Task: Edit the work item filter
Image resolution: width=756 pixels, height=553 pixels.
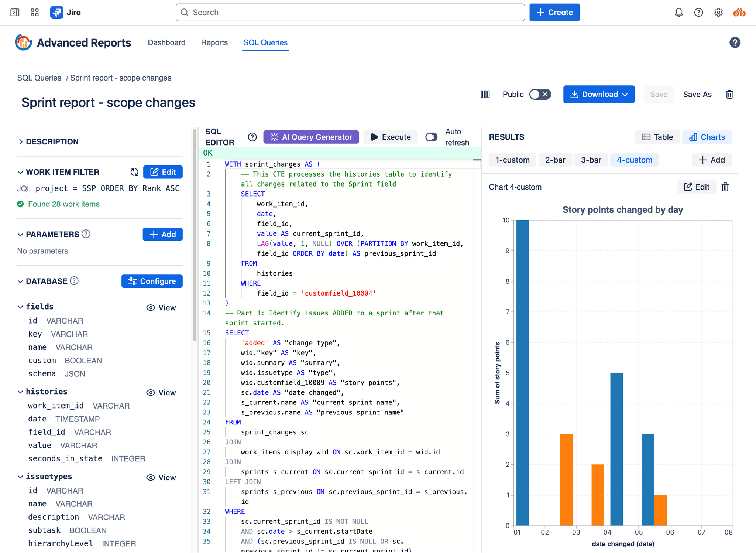Action: point(163,172)
